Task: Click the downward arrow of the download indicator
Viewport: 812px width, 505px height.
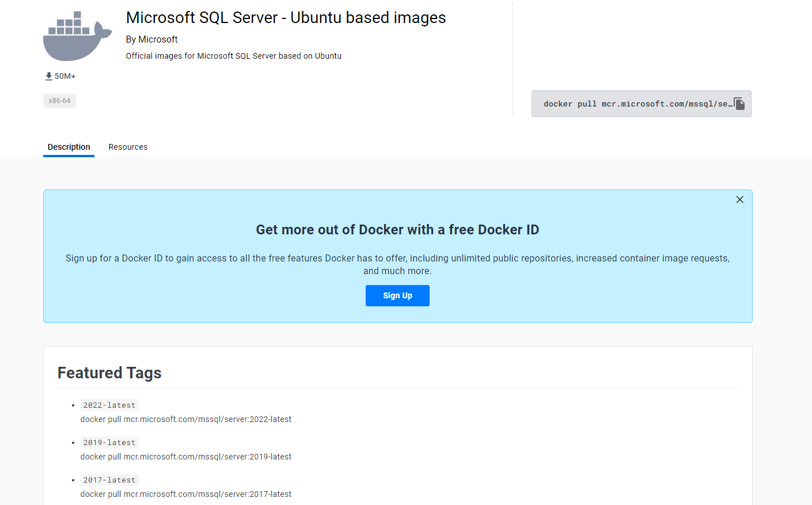Action: point(48,75)
